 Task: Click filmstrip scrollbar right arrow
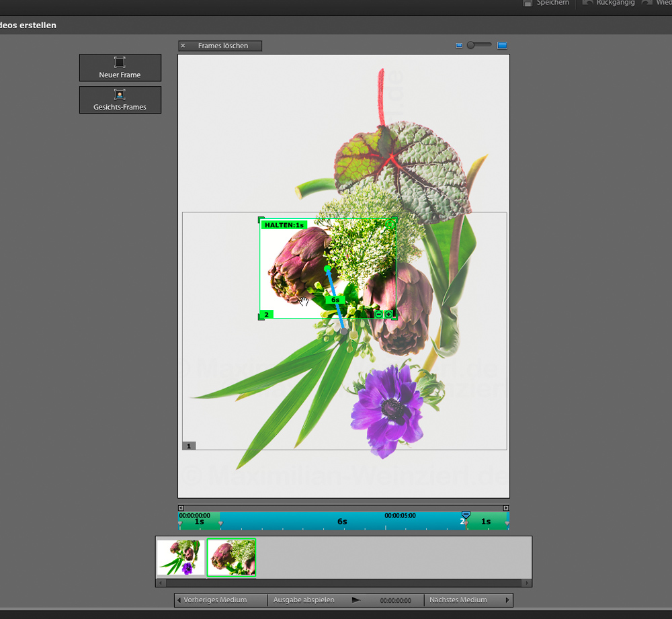click(x=527, y=583)
